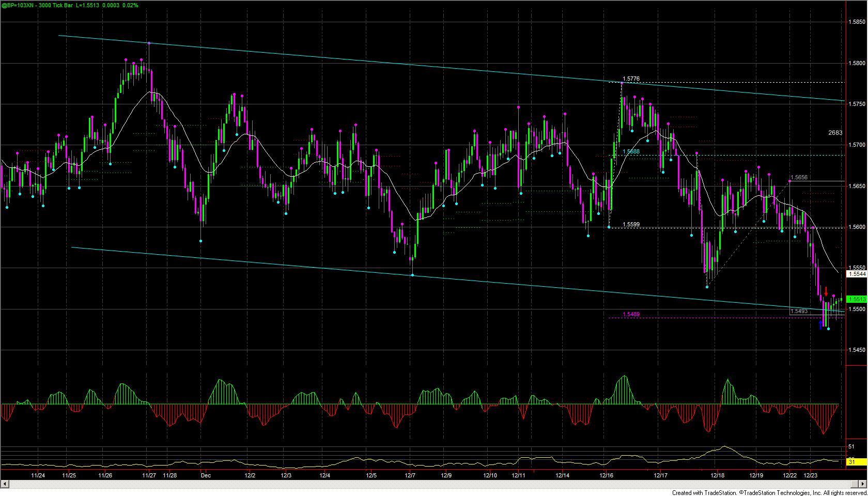
Task: Click the 12/19 date label
Action: (756, 475)
